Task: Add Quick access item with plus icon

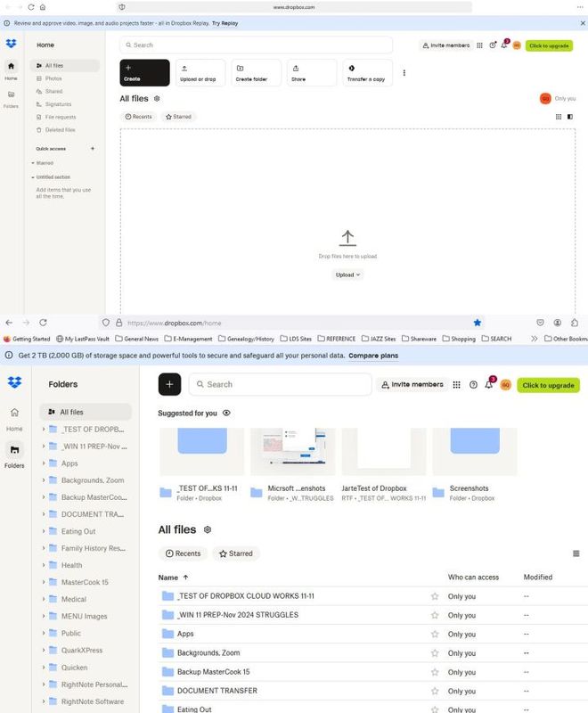Action: tap(93, 149)
